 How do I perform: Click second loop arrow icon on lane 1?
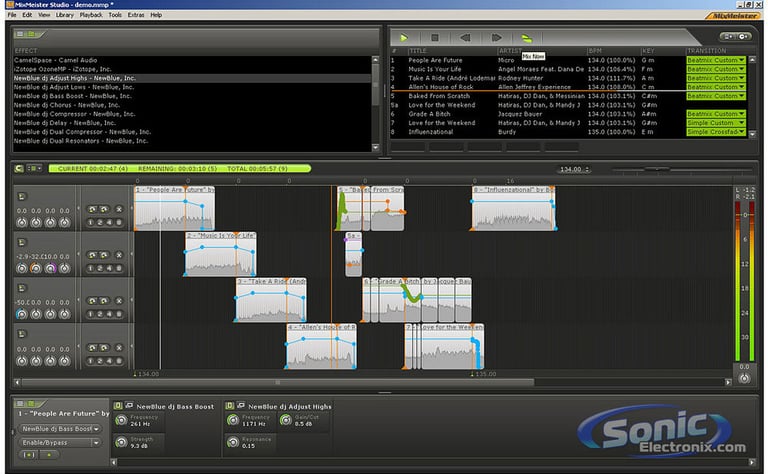point(104,209)
